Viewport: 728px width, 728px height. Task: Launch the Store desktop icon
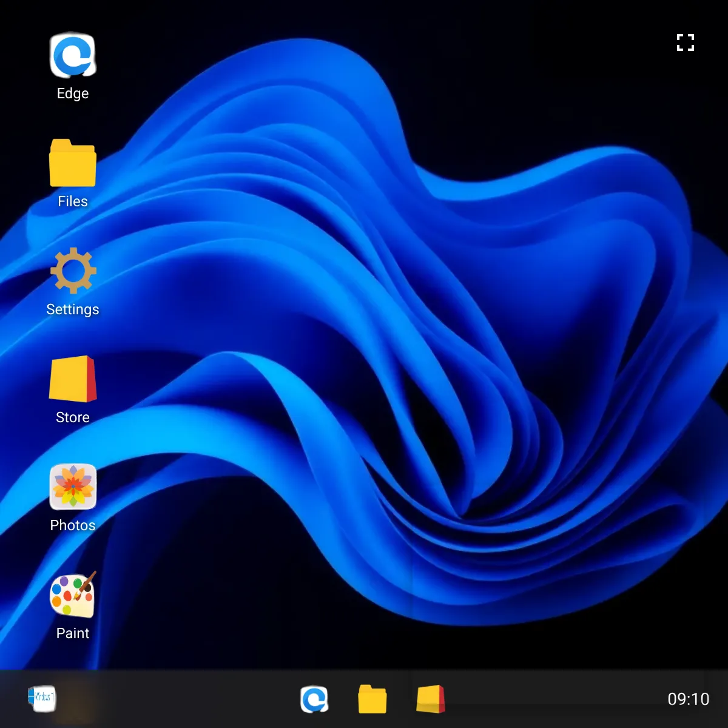[x=73, y=379]
